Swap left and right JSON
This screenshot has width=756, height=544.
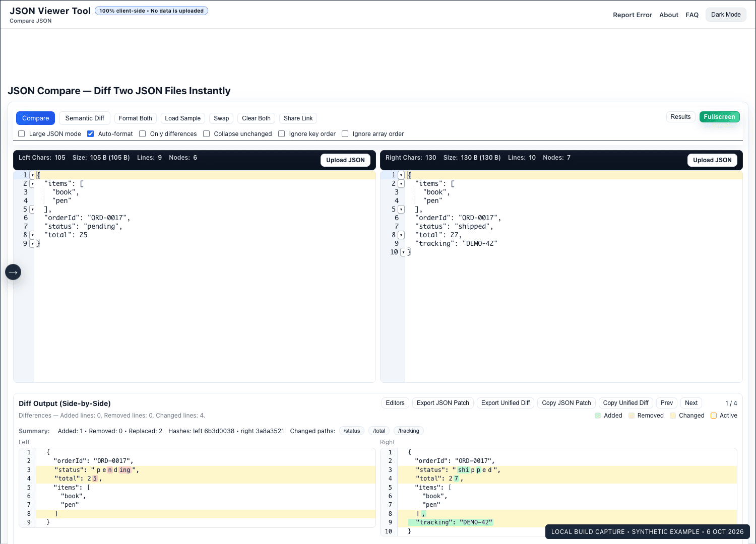coord(221,118)
